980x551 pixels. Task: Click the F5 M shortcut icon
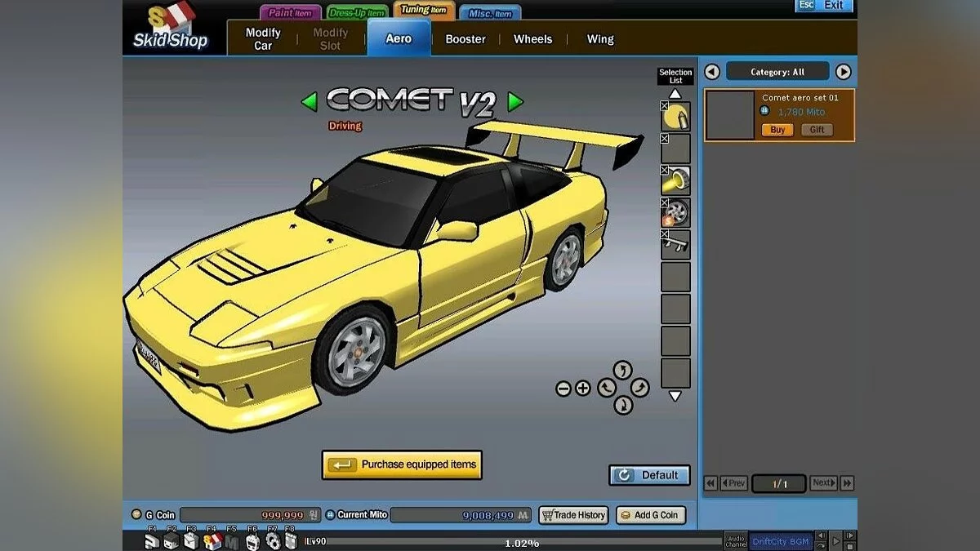point(232,540)
